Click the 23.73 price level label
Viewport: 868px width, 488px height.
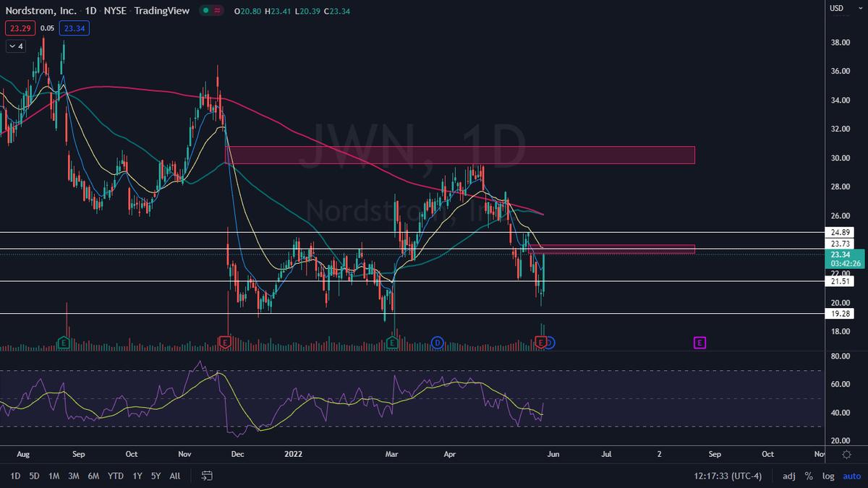click(x=840, y=244)
